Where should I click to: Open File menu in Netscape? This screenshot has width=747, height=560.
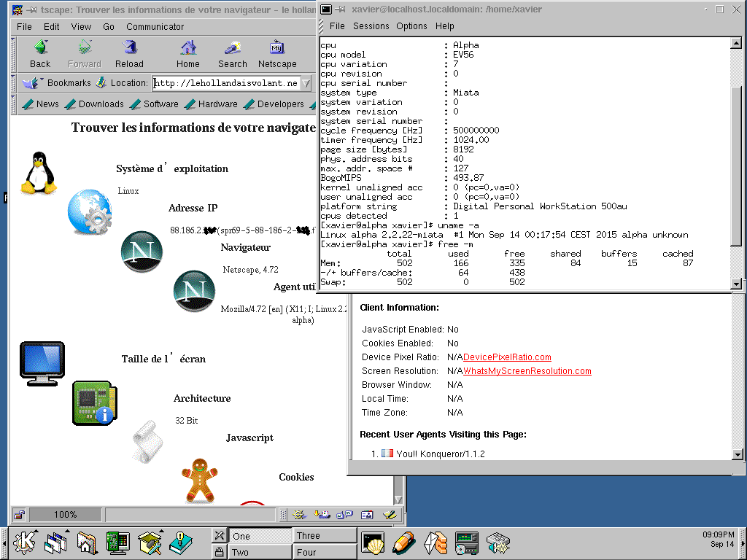point(24,27)
